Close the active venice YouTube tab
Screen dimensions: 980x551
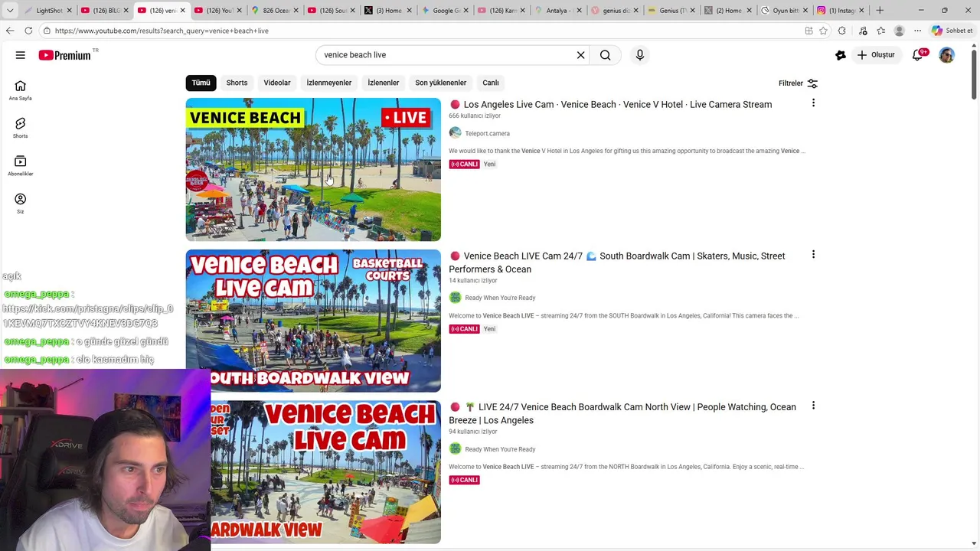tap(182, 11)
